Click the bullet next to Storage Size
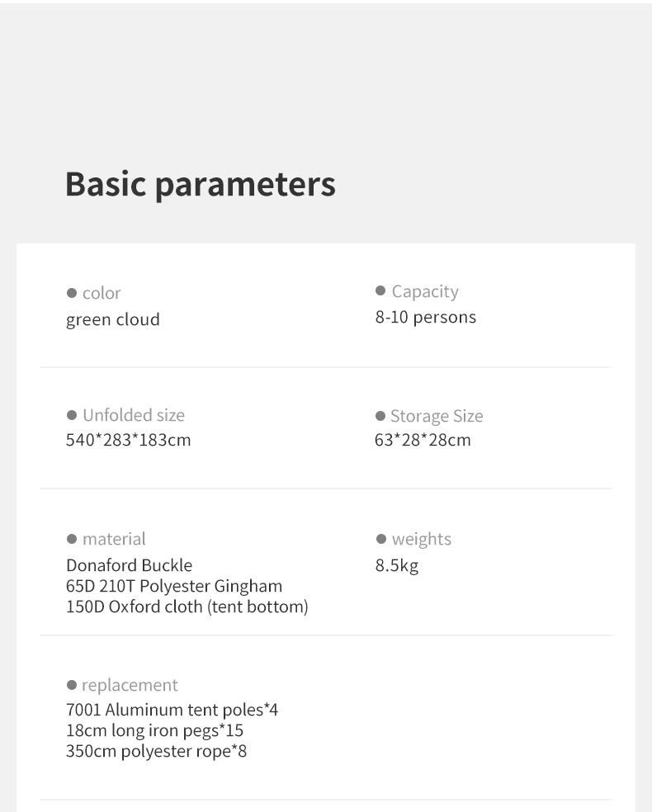This screenshot has height=812, width=652. (x=380, y=416)
